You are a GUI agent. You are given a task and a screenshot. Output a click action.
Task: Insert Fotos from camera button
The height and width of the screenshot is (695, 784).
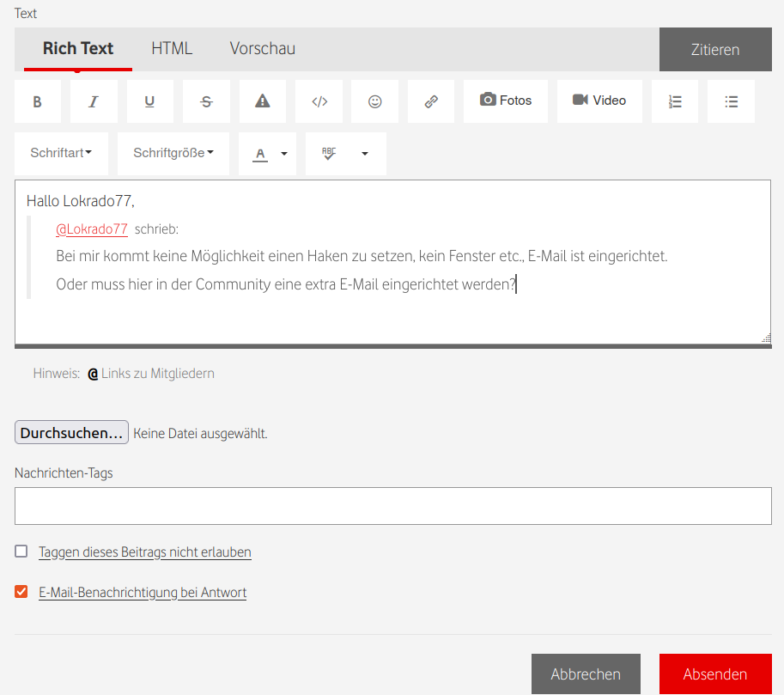tap(506, 101)
